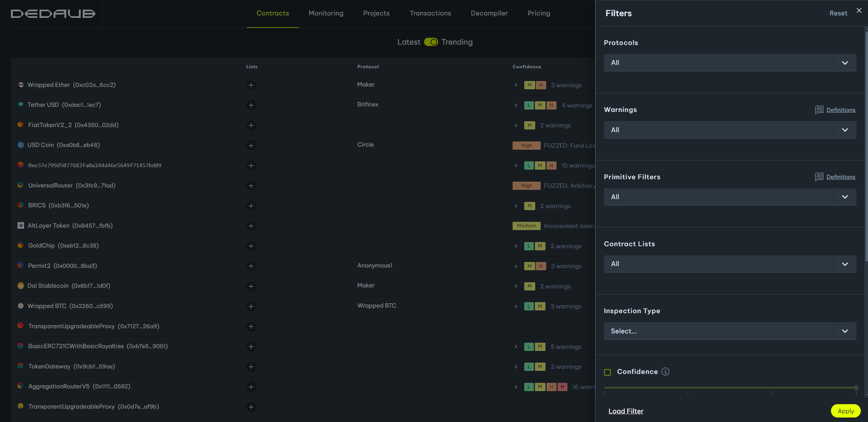Add Wrapped Ether to a list
Image resolution: width=868 pixels, height=422 pixels.
[x=251, y=85]
